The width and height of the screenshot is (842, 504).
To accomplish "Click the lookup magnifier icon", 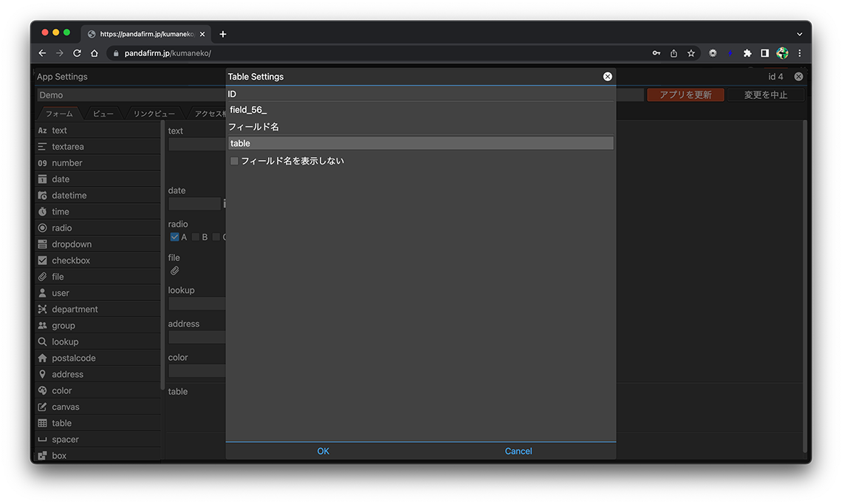I will [42, 342].
